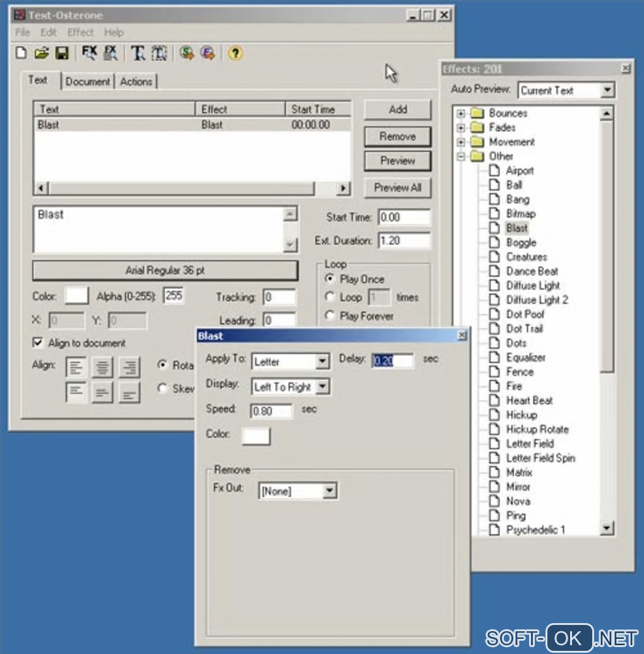Select the Heart Beat effect in tree

pos(529,400)
